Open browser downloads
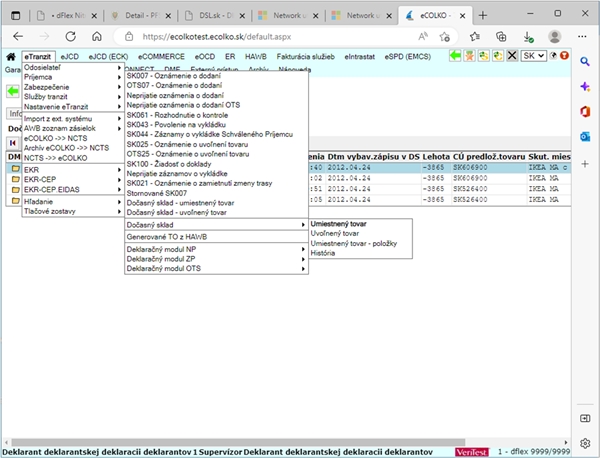The image size is (600, 458). (528, 37)
